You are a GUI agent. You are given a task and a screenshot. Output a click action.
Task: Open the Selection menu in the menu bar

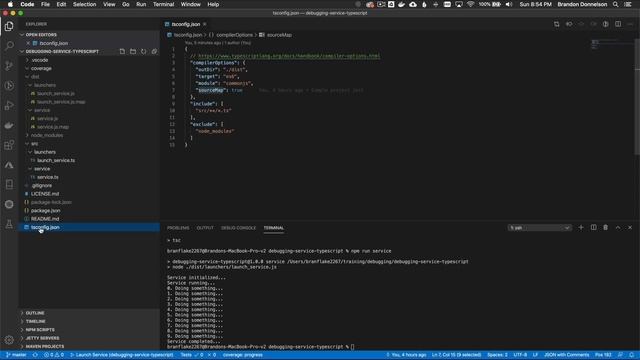click(84, 4)
